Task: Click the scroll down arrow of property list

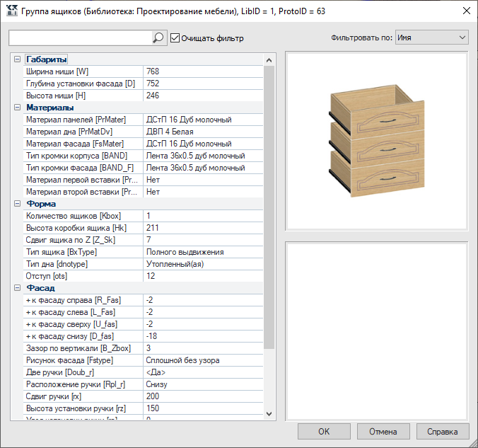Action: point(269,414)
